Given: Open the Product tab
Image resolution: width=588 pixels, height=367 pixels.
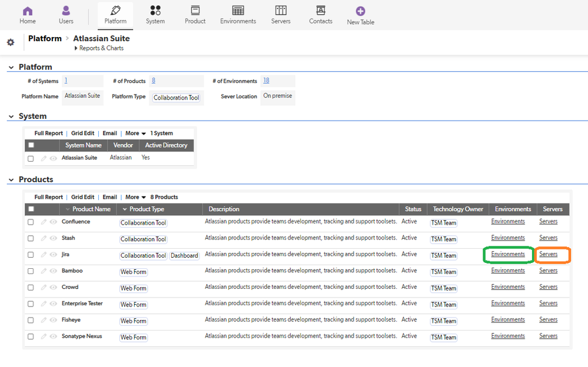Looking at the screenshot, I should pyautogui.click(x=195, y=15).
